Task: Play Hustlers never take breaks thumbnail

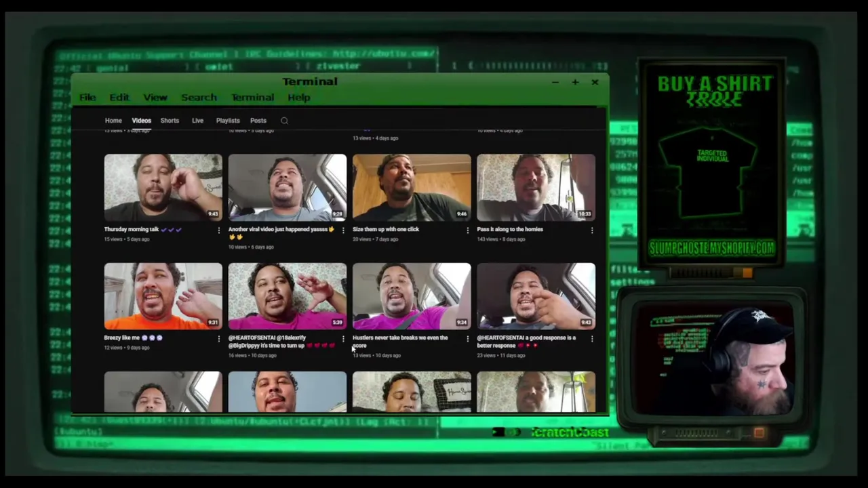Action: coord(412,296)
